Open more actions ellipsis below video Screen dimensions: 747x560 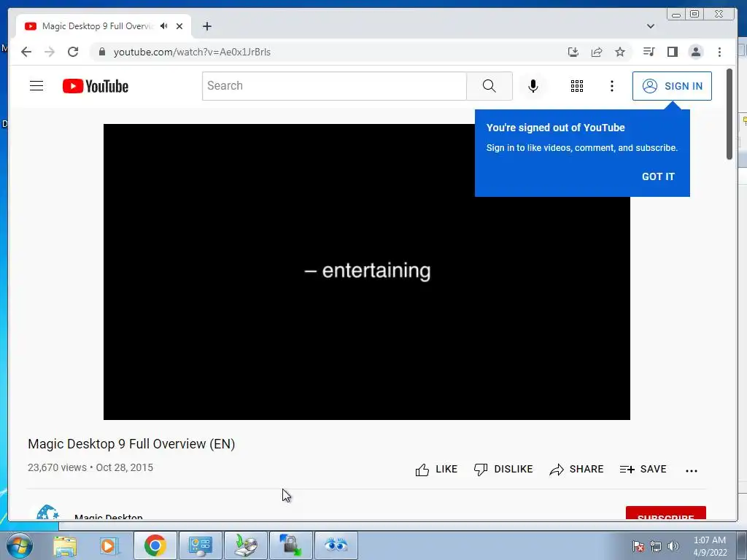(x=692, y=470)
